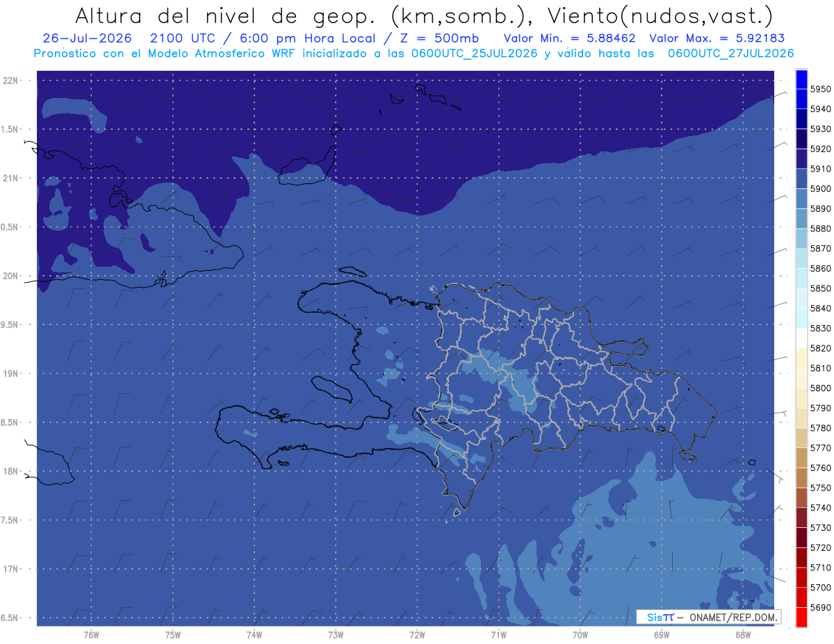Click the '5700' legend value
Image resolution: width=834 pixels, height=644 pixels.
tap(821, 588)
